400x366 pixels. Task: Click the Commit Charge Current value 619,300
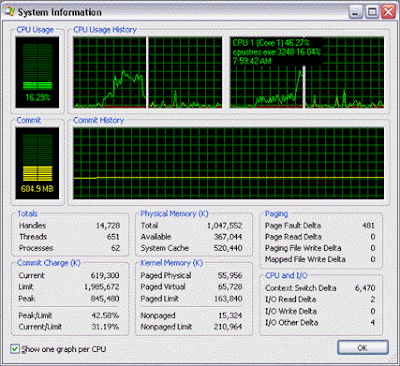[105, 276]
